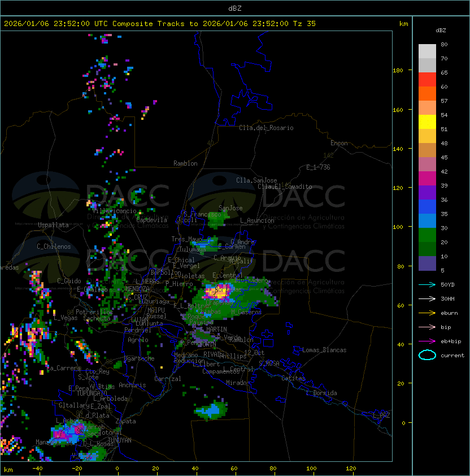This screenshot has height=476, width=470.
Task: Click the 'Villavicencio' place label
Action: (115, 211)
